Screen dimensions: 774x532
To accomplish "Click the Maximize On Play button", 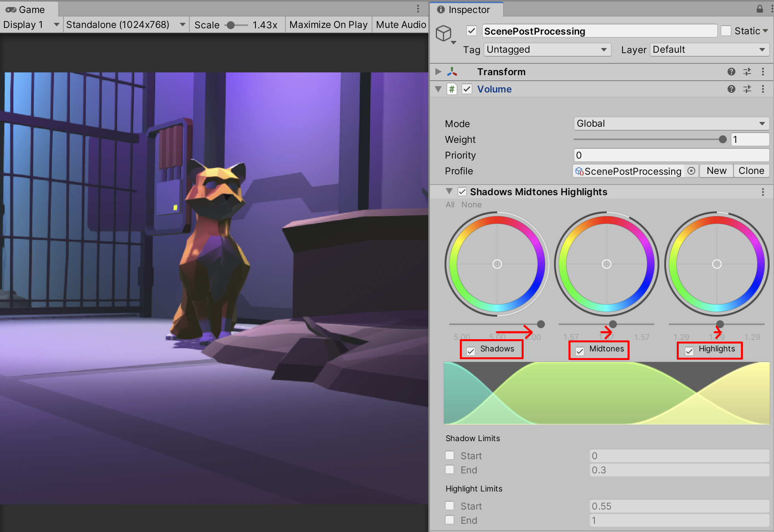I will (328, 25).
